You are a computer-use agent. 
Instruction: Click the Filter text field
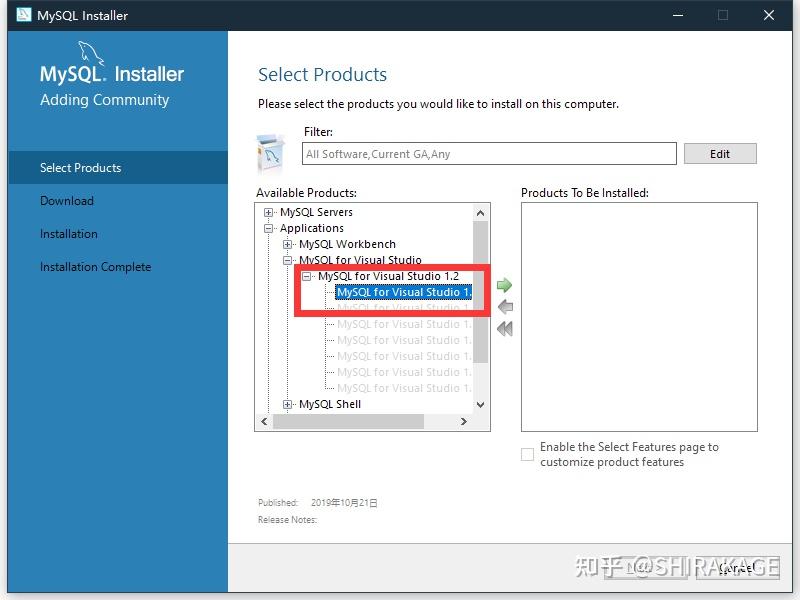coord(489,154)
